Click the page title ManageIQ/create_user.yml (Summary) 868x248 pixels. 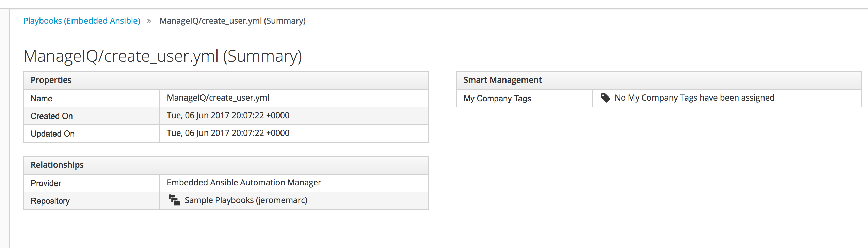click(x=163, y=56)
